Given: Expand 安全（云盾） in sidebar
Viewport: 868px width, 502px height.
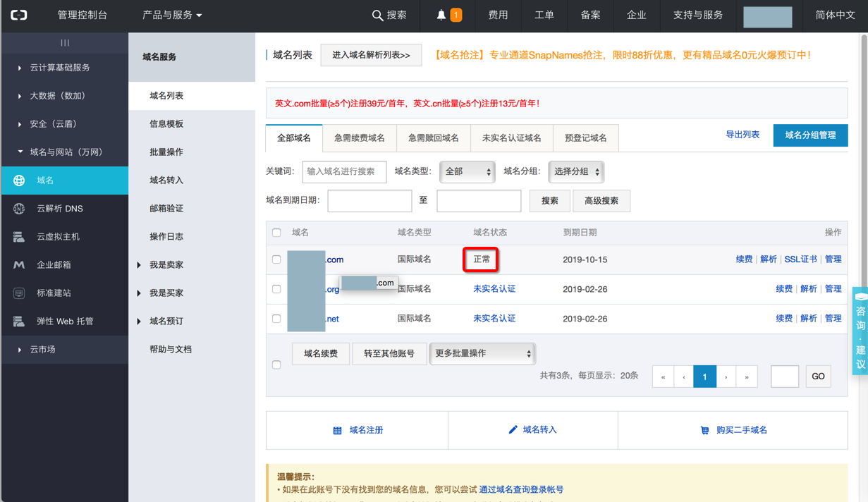Looking at the screenshot, I should point(65,124).
